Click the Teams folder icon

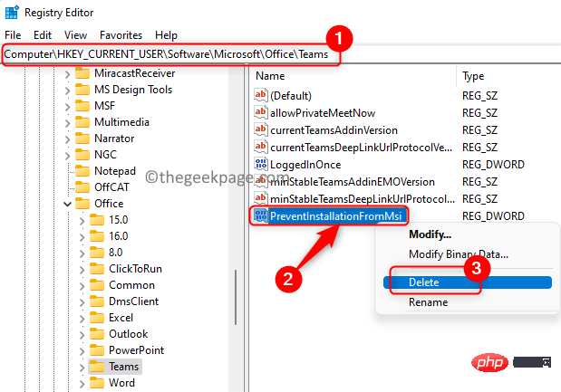pos(97,367)
